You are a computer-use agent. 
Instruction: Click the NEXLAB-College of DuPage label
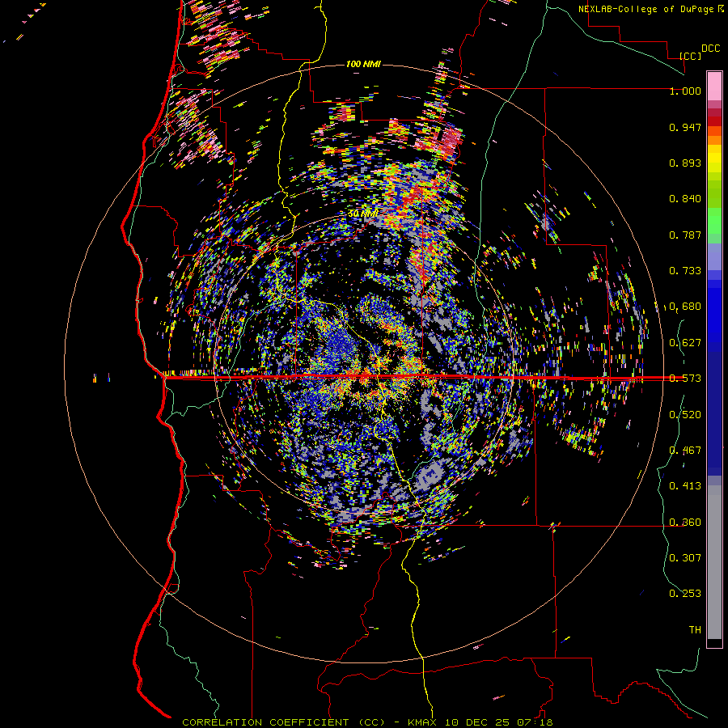[645, 9]
